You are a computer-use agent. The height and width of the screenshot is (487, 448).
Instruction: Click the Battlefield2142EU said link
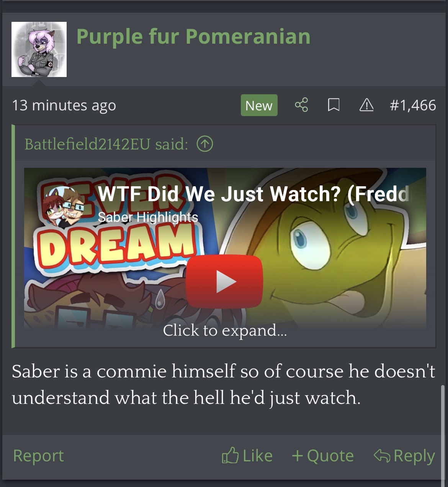(106, 144)
